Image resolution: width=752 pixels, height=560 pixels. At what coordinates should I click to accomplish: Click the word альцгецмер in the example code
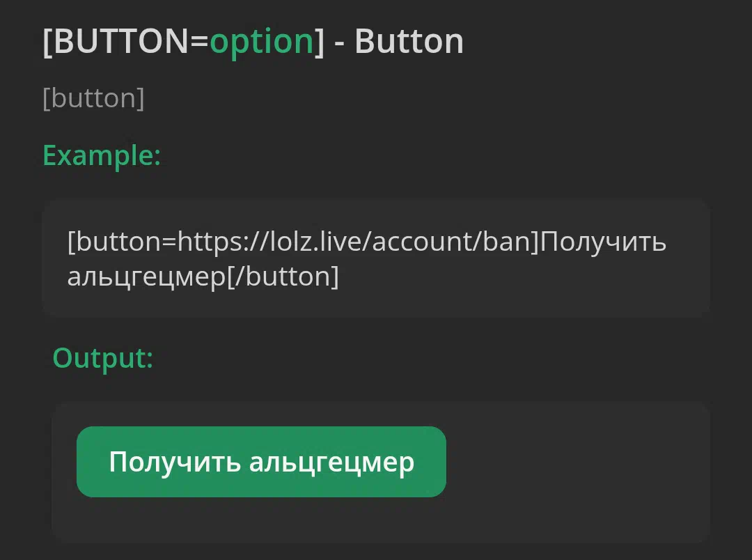pos(147,277)
